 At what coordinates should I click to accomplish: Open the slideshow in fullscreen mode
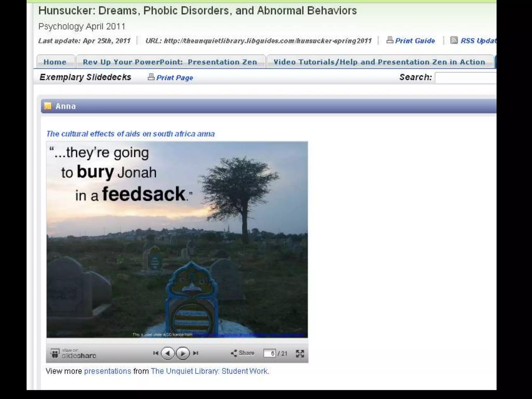click(x=300, y=353)
